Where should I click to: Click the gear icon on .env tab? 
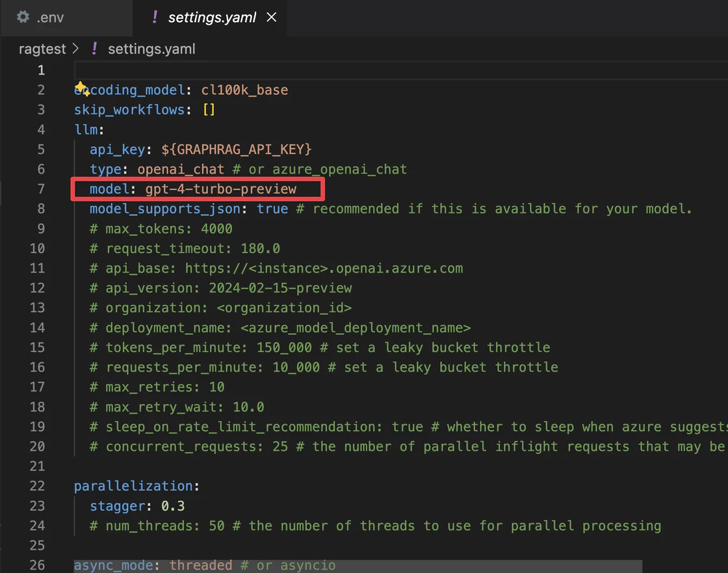point(23,17)
